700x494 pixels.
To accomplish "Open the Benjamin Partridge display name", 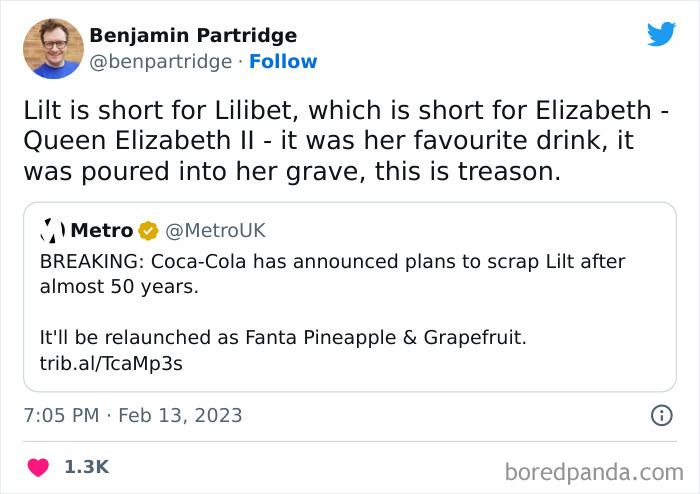I will tap(193, 36).
